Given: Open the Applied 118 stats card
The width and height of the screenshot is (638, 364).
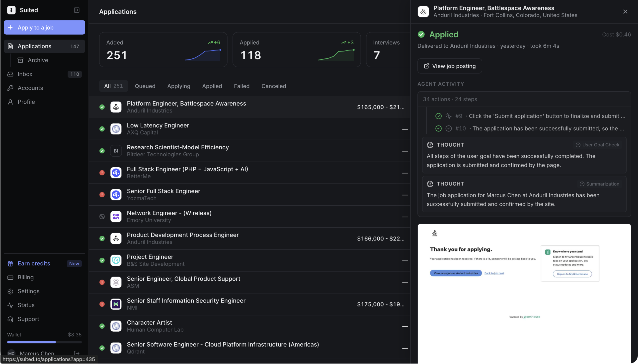Looking at the screenshot, I should click(x=297, y=50).
